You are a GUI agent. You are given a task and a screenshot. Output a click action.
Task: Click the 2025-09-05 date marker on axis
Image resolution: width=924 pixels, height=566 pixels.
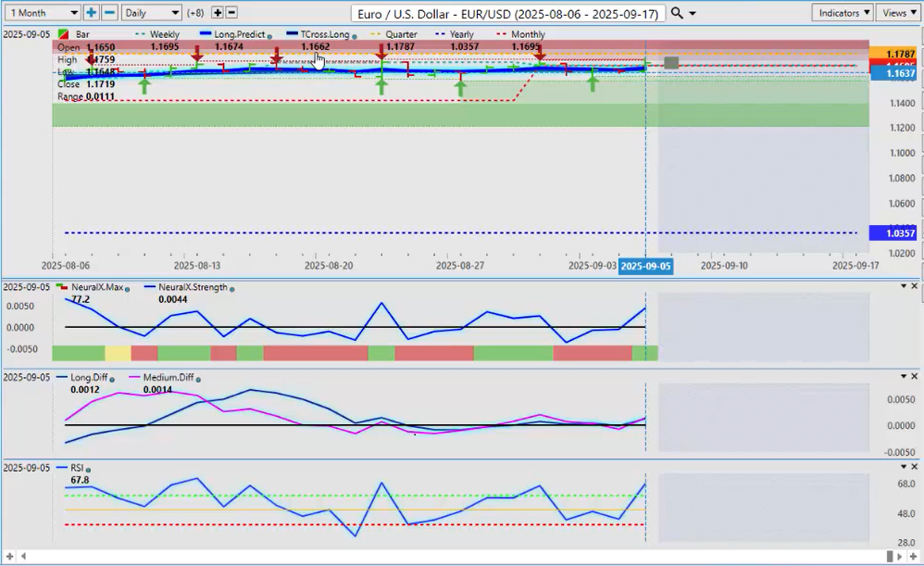[x=646, y=266]
